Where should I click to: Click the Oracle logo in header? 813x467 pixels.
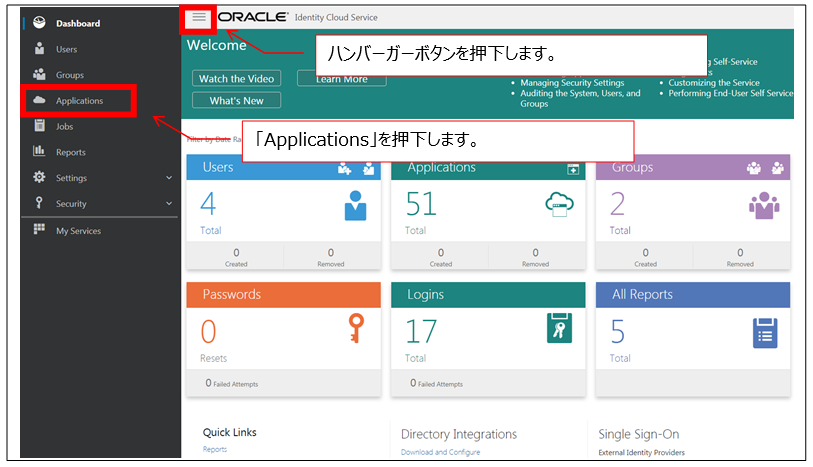[253, 17]
